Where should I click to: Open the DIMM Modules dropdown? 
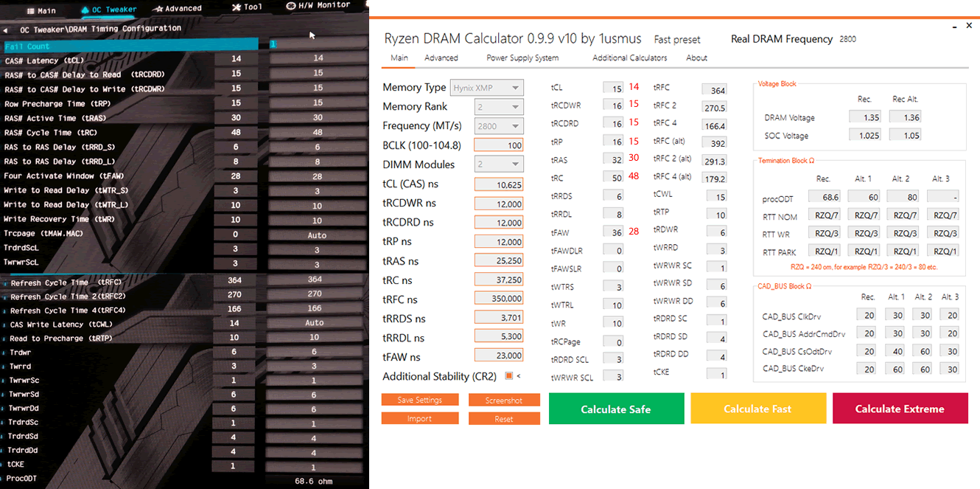(500, 164)
